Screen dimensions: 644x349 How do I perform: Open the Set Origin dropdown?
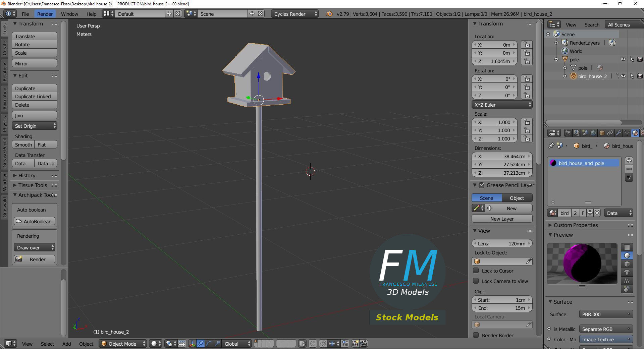pos(35,126)
